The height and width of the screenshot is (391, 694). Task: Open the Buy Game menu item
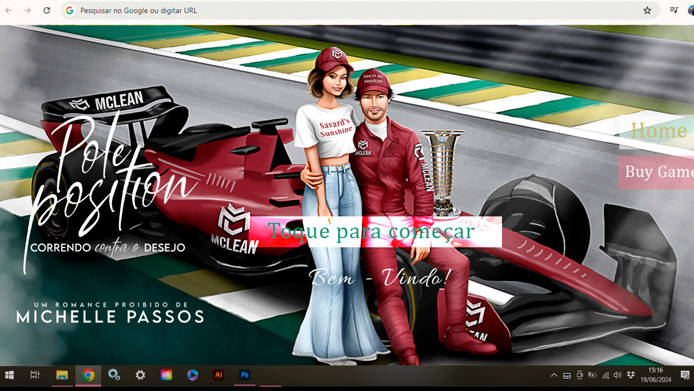click(656, 172)
